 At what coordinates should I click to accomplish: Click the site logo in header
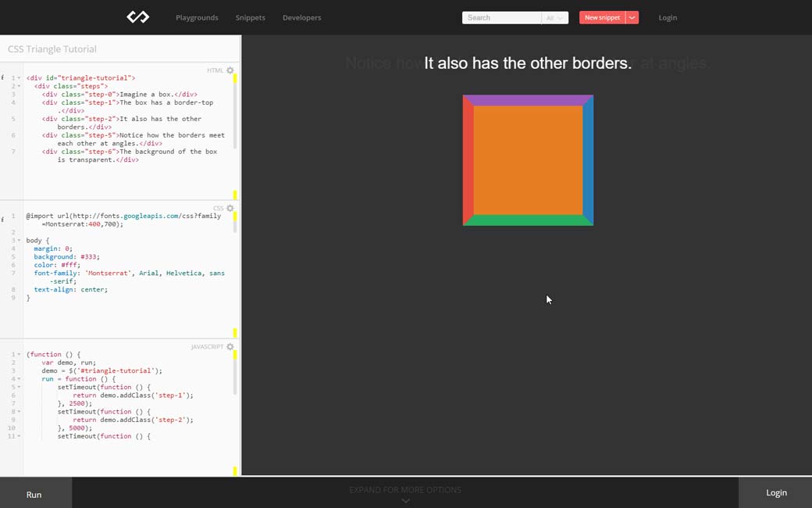tap(138, 17)
